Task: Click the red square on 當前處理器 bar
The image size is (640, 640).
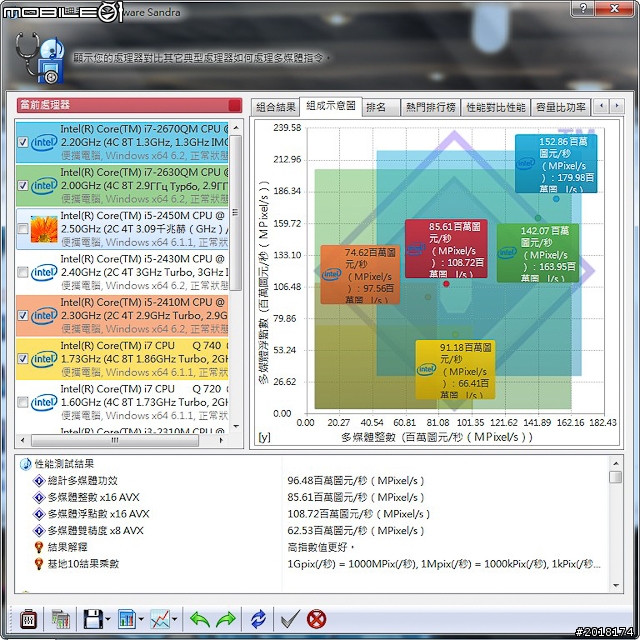Action: 235,105
